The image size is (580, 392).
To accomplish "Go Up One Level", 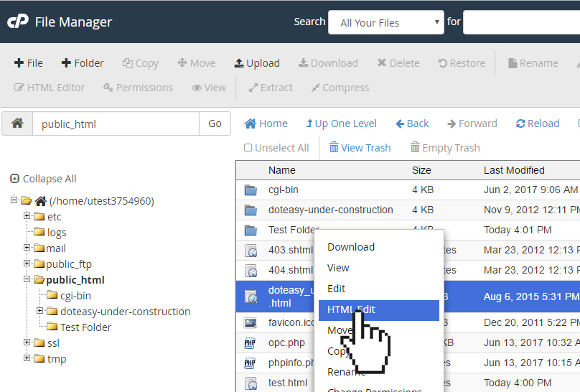I will click(x=342, y=123).
